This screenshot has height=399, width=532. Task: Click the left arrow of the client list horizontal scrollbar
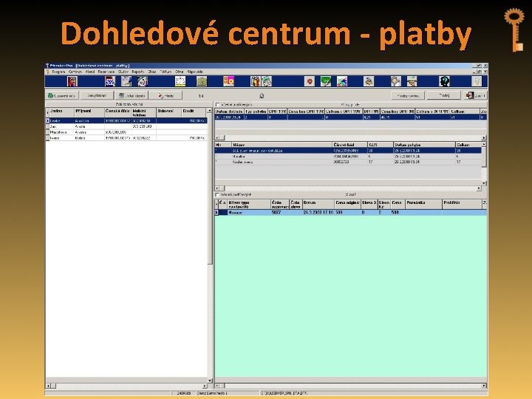pos(48,386)
